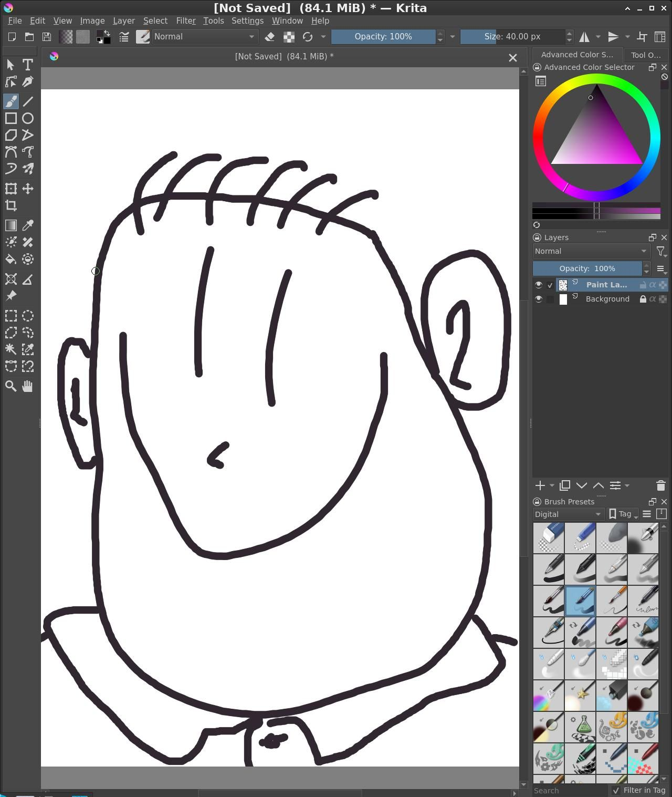The image size is (672, 797).
Task: Select the Crop tool
Action: click(x=10, y=205)
